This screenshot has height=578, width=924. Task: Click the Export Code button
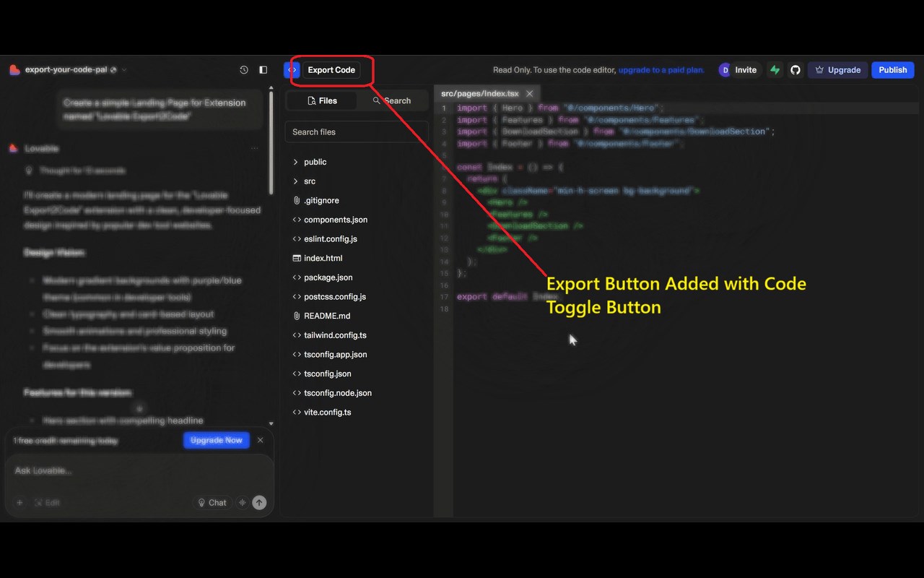331,70
